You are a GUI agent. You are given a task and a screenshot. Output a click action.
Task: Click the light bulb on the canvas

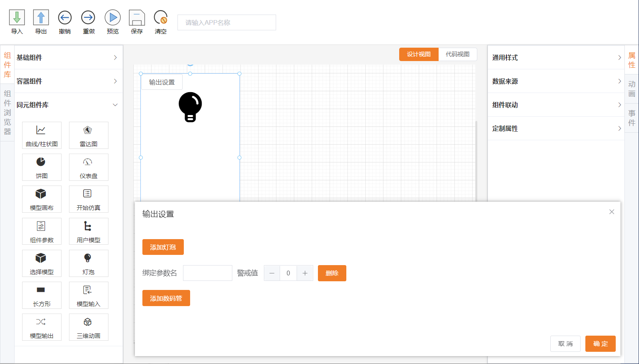point(190,107)
